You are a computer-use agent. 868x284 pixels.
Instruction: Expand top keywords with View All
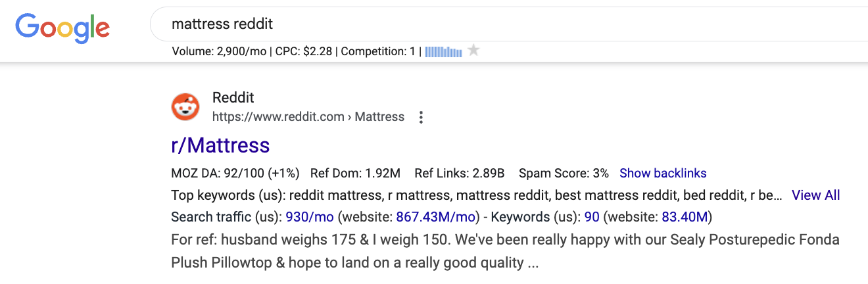coord(815,195)
